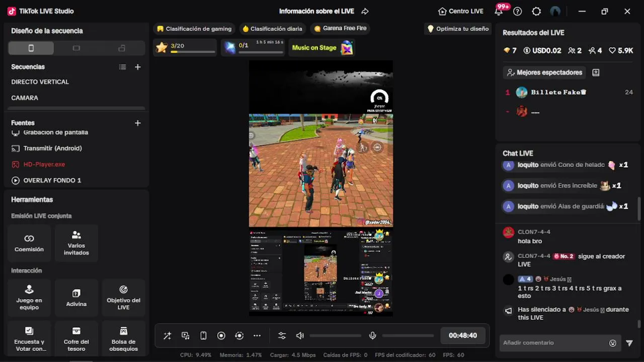
Task: Open the scene list options icon
Action: point(122,67)
